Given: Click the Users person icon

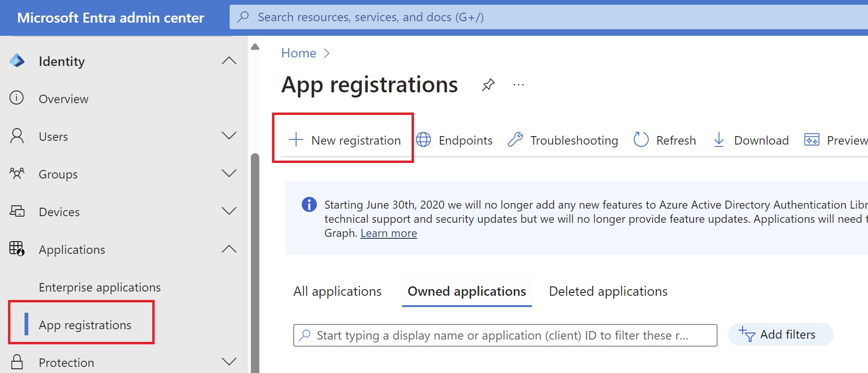Looking at the screenshot, I should [17, 136].
